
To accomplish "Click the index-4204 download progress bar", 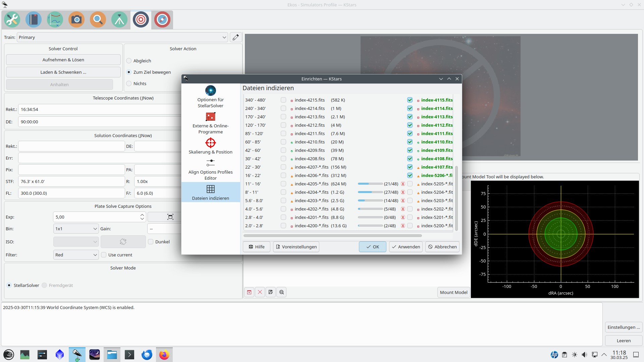I will coord(370,192).
